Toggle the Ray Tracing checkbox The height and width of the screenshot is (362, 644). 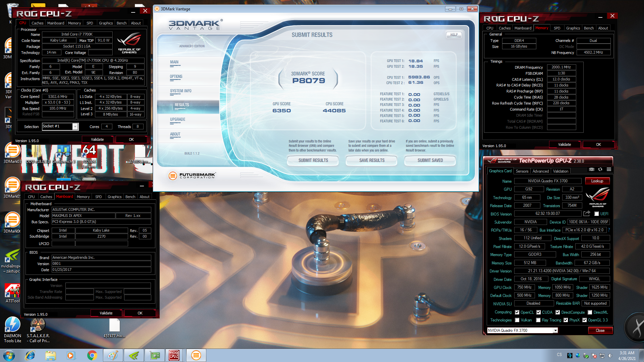(538, 320)
